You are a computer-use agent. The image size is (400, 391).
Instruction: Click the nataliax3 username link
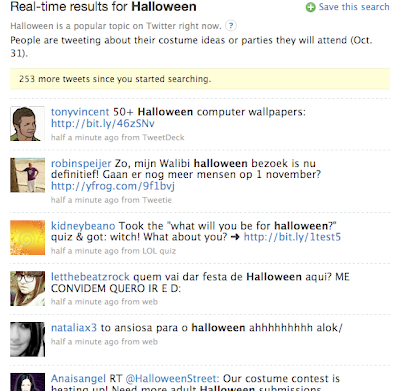pos(74,328)
